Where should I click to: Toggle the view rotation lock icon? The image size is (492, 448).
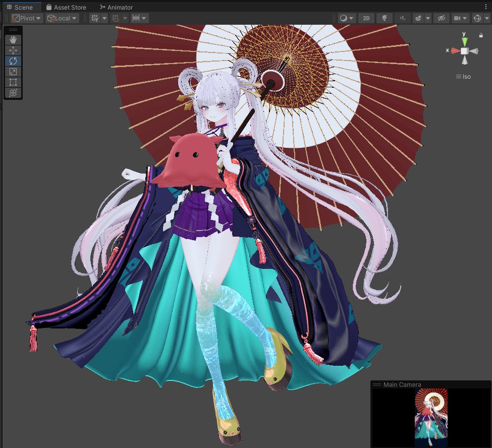481,35
